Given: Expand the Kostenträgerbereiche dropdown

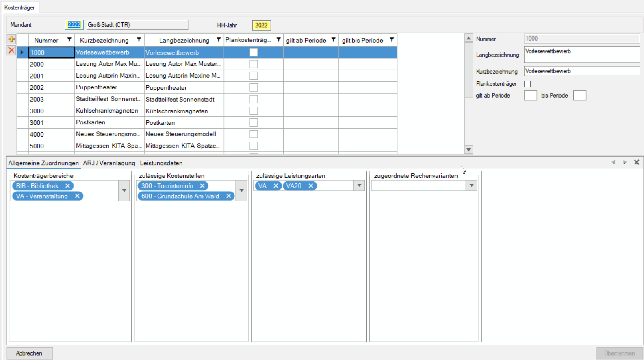Looking at the screenshot, I should point(124,190).
